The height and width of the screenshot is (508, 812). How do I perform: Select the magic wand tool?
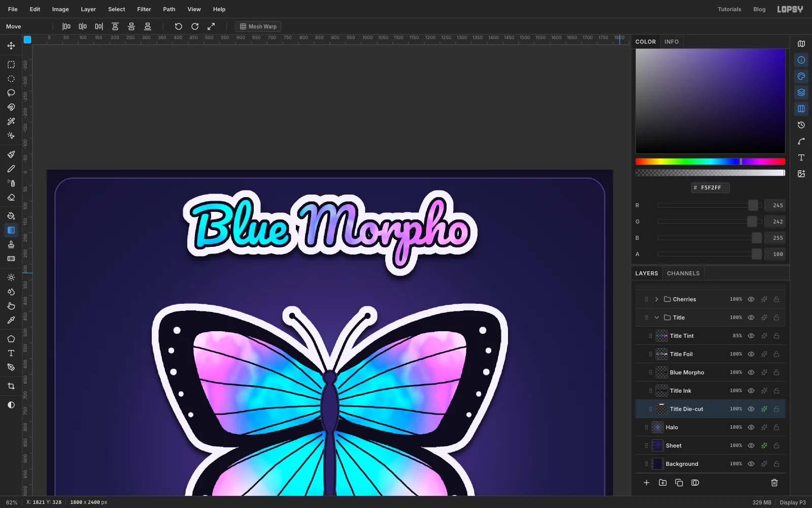point(11,121)
